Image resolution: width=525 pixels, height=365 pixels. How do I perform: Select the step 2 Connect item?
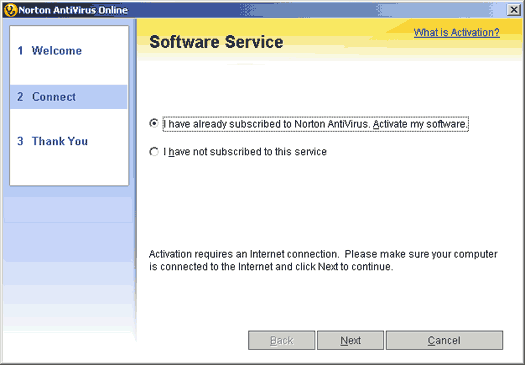pos(68,97)
